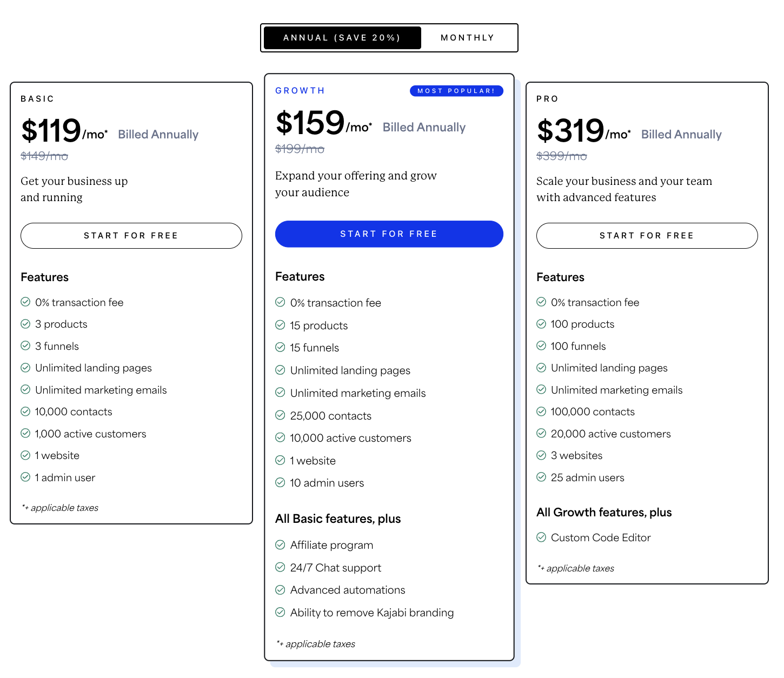The image size is (784, 678).
Task: Click checkmark icon beside Custom Code Editor
Action: [x=541, y=537]
